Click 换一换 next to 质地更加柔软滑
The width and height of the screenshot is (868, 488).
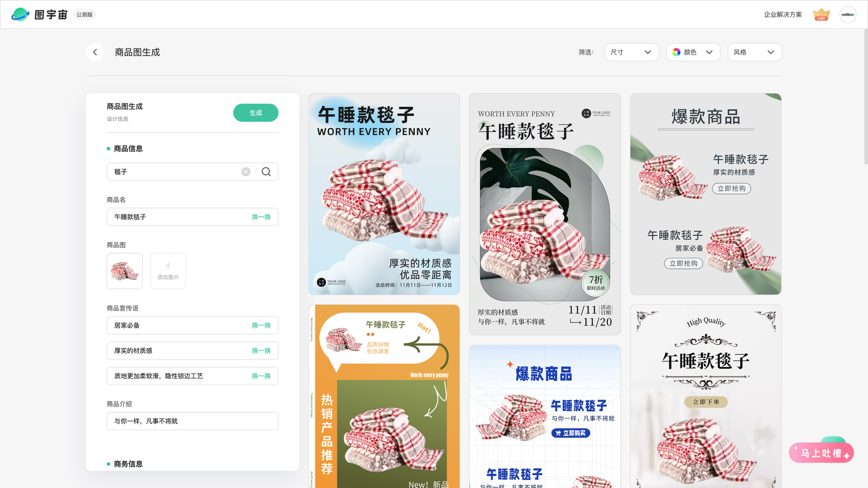[261, 376]
